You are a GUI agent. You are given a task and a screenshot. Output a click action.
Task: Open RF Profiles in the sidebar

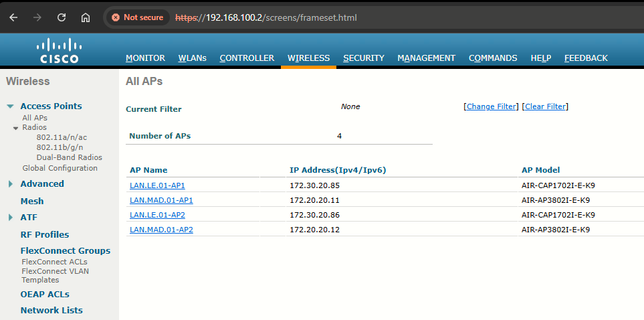click(45, 234)
